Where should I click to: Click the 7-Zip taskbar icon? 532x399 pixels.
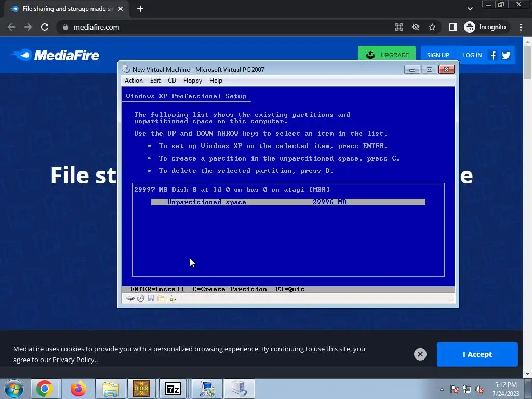[172, 389]
